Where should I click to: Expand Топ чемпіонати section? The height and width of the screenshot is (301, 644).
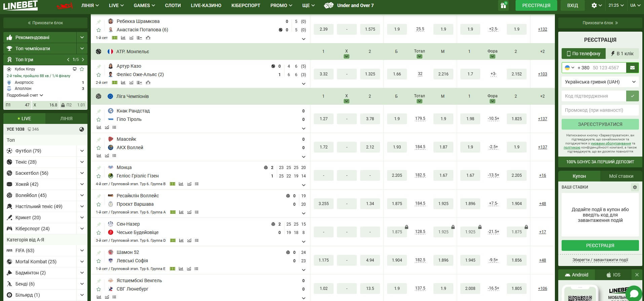click(x=82, y=48)
